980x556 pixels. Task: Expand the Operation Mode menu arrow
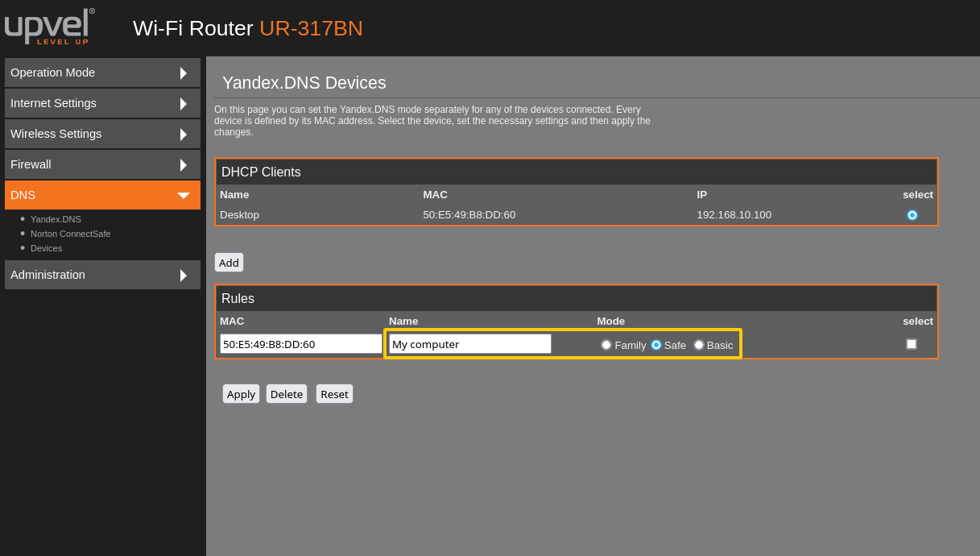(x=184, y=73)
